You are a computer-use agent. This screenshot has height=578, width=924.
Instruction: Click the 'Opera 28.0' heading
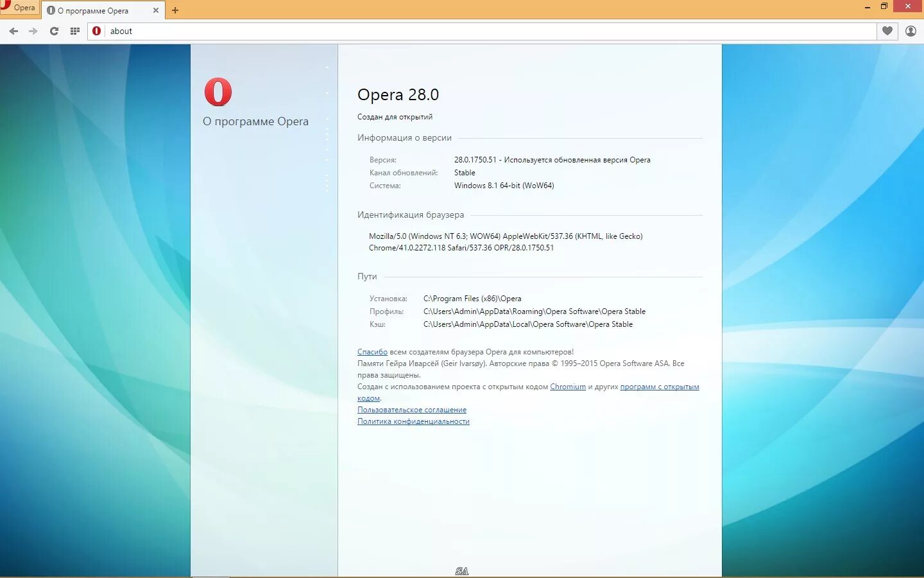[398, 94]
